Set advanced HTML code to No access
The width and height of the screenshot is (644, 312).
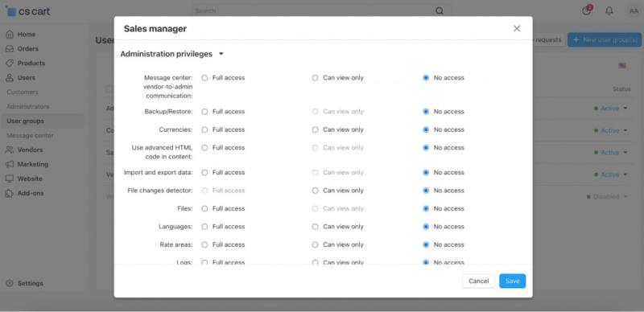[x=426, y=148]
